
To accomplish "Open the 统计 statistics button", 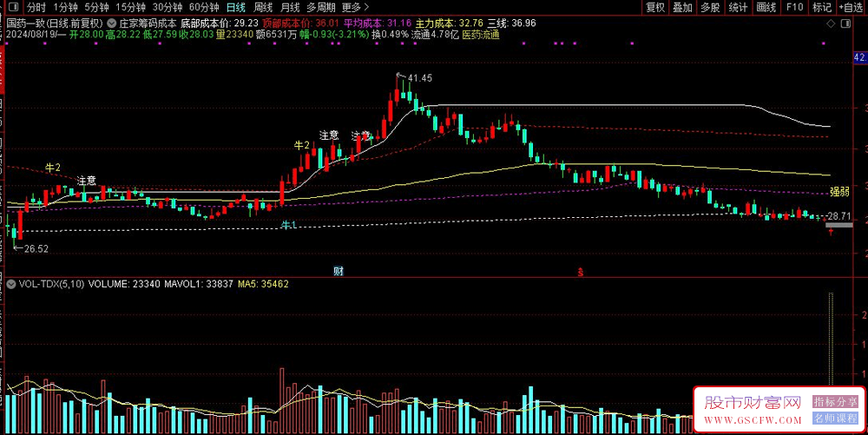I will coord(738,7).
